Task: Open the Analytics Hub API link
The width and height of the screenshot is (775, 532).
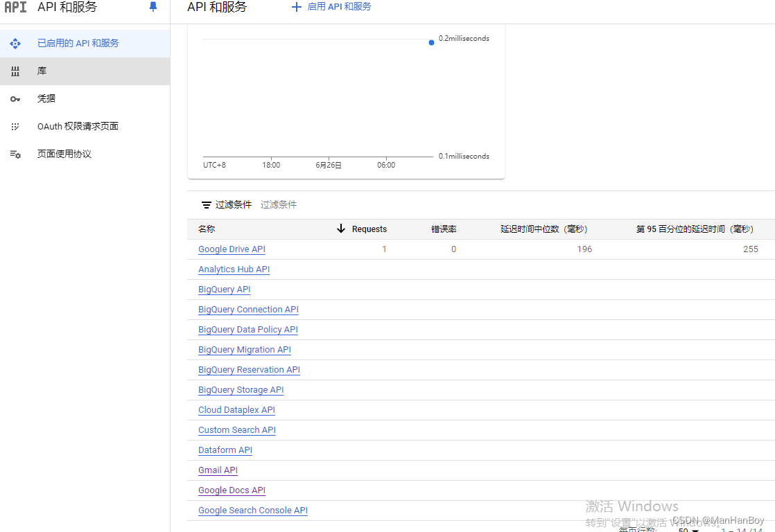Action: [234, 269]
